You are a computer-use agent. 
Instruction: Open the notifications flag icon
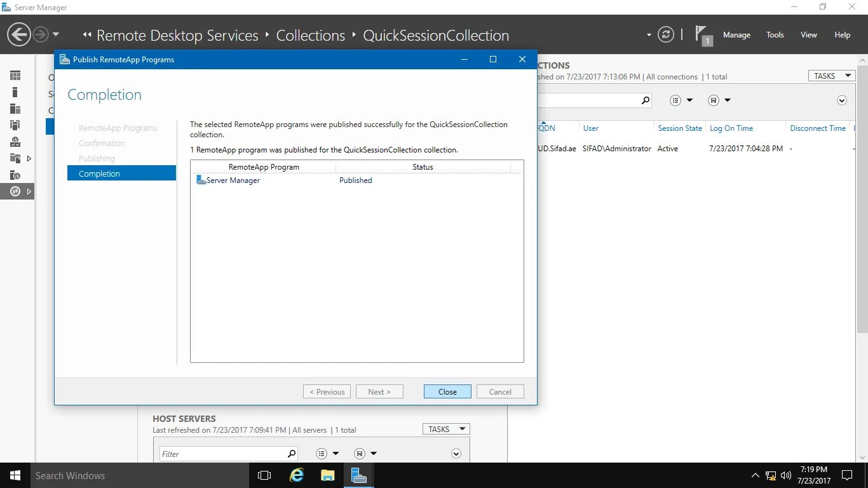(703, 35)
